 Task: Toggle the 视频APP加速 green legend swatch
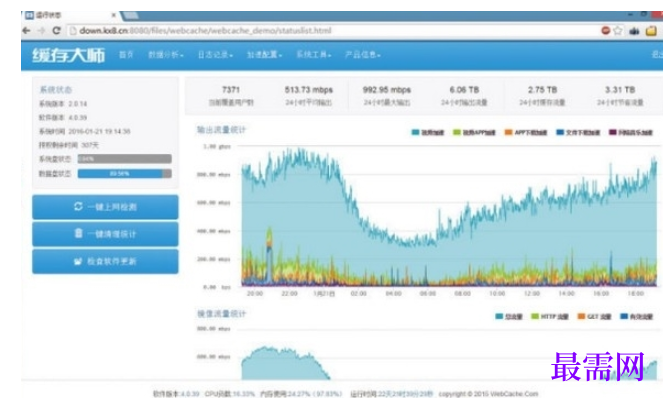click(x=457, y=132)
